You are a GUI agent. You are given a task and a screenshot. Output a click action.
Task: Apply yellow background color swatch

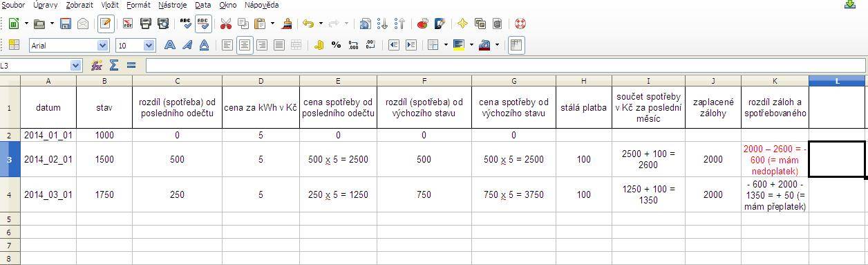pos(460,45)
